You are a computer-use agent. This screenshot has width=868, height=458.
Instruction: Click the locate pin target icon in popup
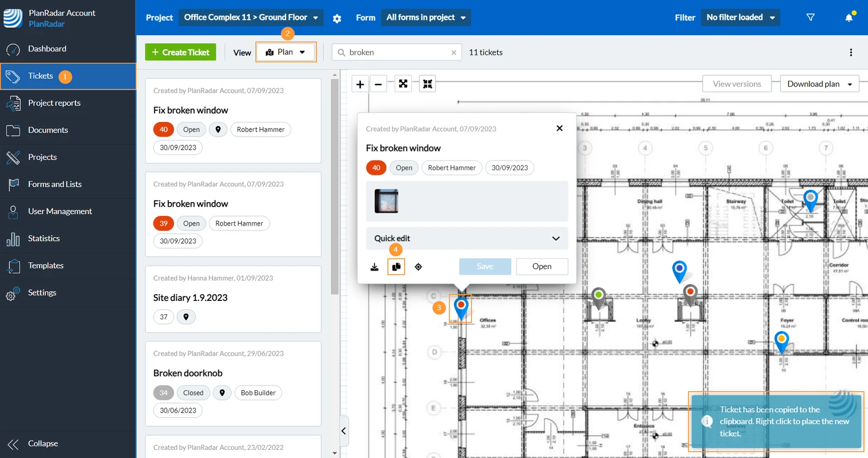(x=418, y=267)
